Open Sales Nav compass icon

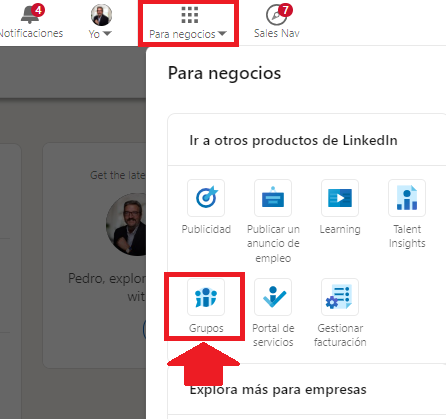point(276,15)
